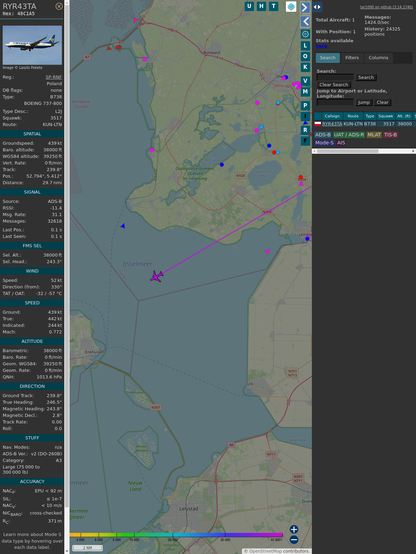This screenshot has width=416, height=554.
Task: Open the SP-RNF registration link
Action: (x=53, y=77)
